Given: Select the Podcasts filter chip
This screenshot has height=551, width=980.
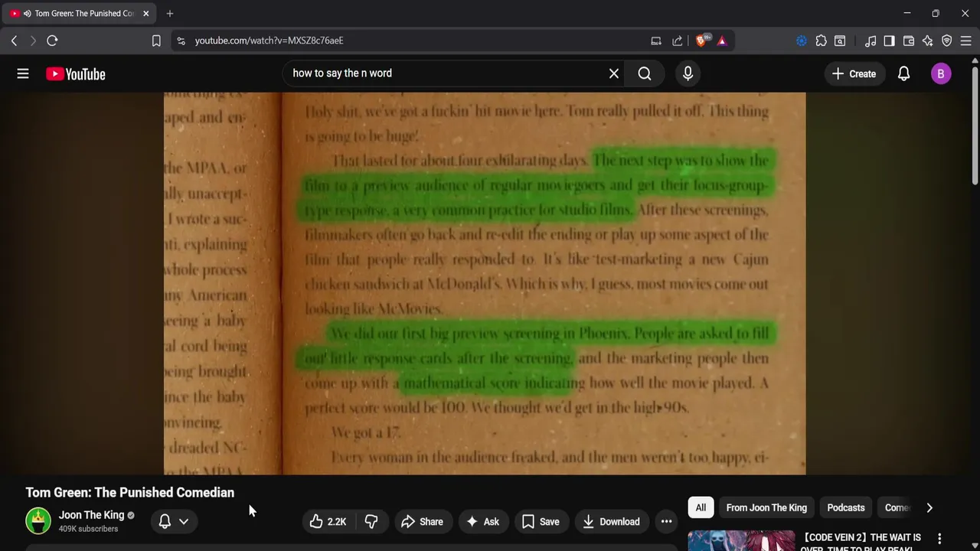Looking at the screenshot, I should pos(846,507).
